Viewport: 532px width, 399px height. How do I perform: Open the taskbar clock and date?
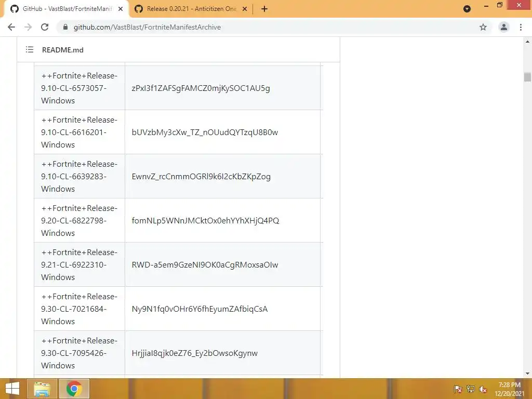(509, 389)
